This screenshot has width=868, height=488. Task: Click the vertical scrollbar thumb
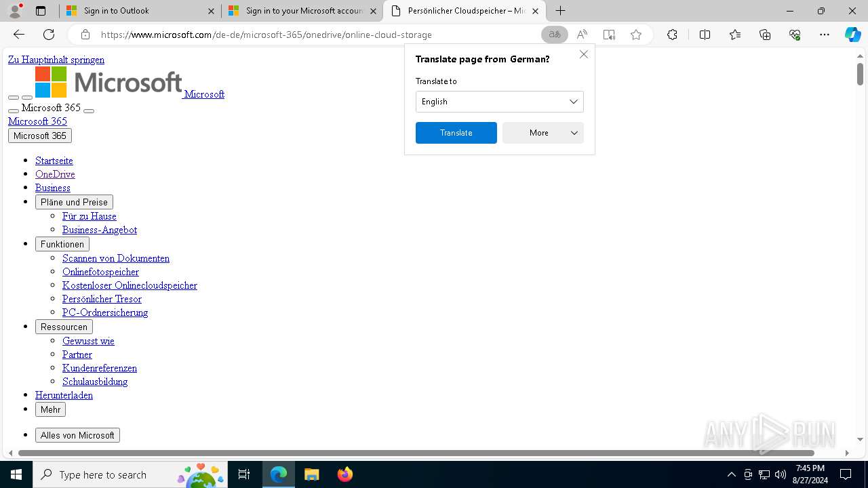point(860,74)
